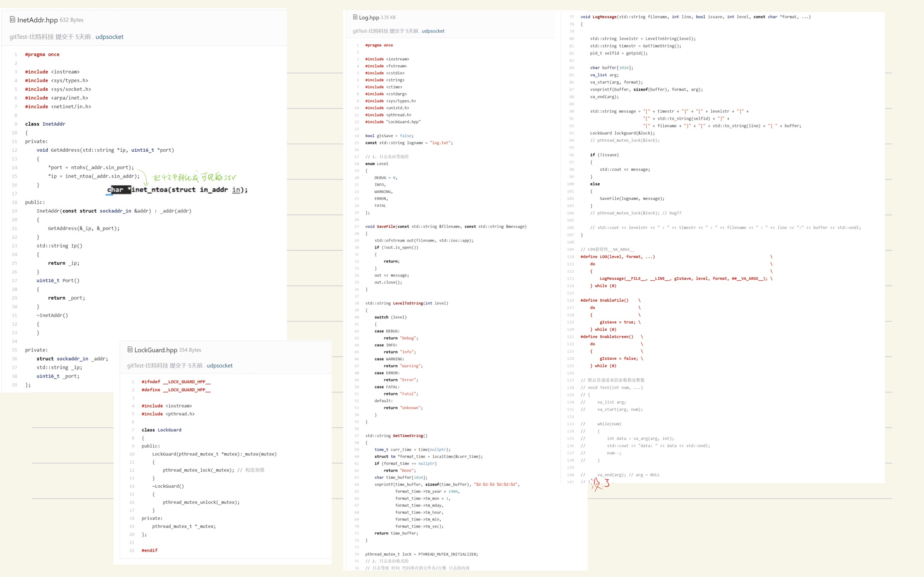Click the 'class InetAddr' declaration line
Screen dimensions: 924x577
click(45, 124)
